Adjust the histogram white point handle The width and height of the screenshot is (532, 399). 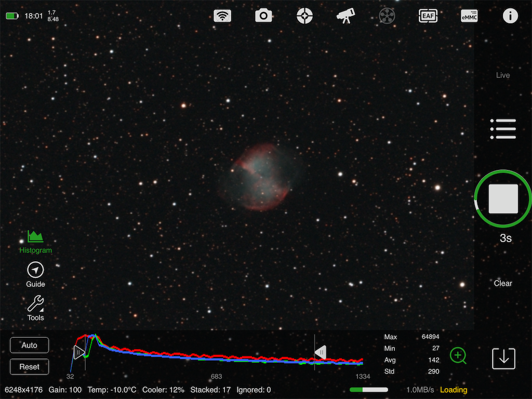tap(321, 353)
